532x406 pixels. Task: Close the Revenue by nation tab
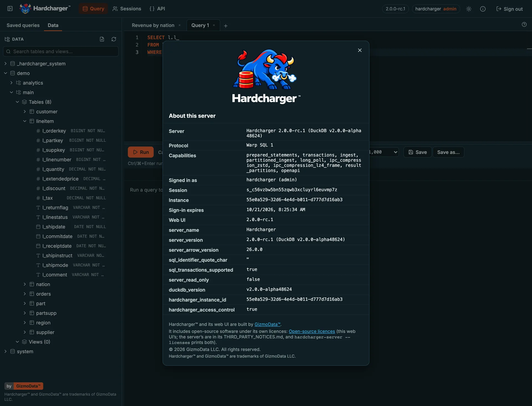coord(180,25)
